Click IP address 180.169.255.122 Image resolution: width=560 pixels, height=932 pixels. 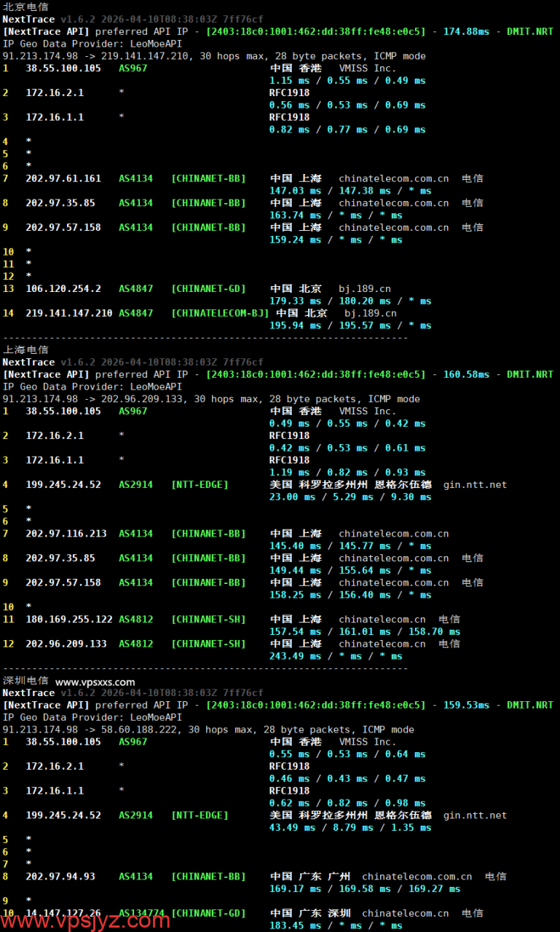click(x=69, y=620)
